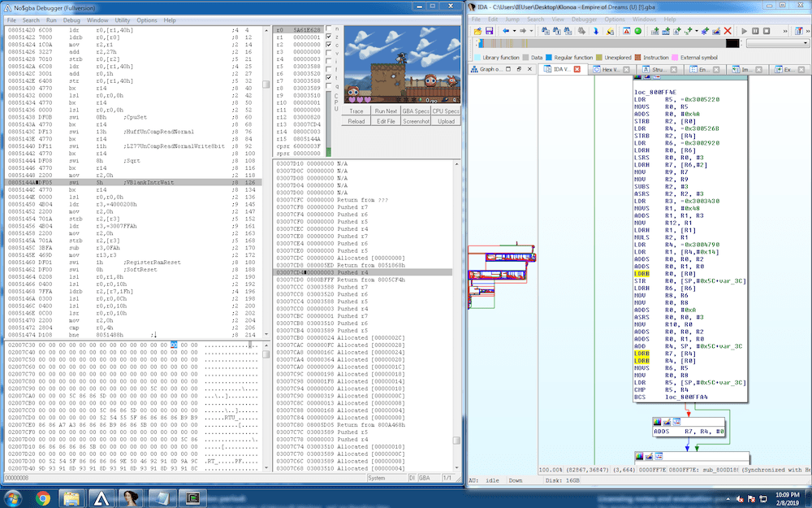Stop debugger process button in IDA
Screen dimensions: 812x508
(767, 31)
